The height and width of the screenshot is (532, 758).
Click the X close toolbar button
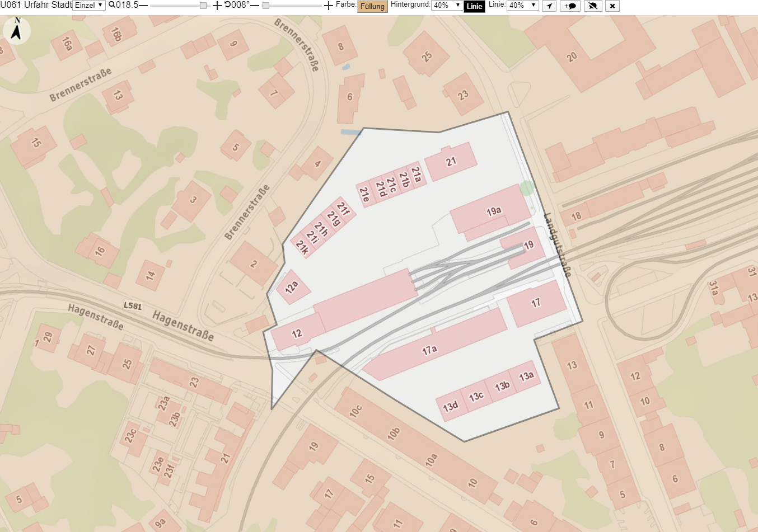pos(612,6)
